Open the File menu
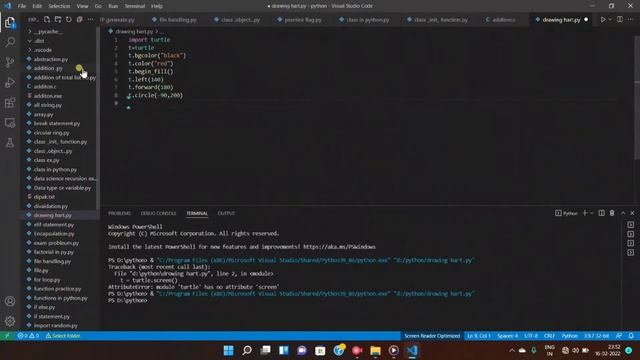 coord(22,6)
